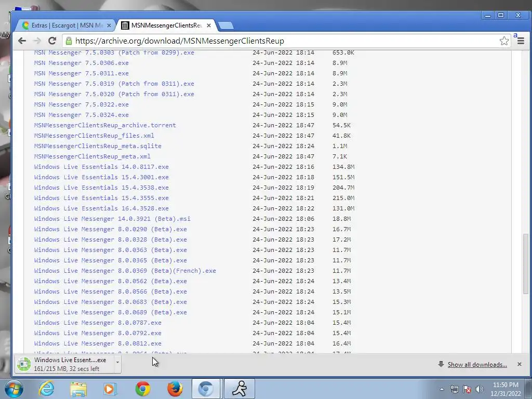Image resolution: width=532 pixels, height=399 pixels.
Task: Close the downloads shelf
Action: click(519, 364)
